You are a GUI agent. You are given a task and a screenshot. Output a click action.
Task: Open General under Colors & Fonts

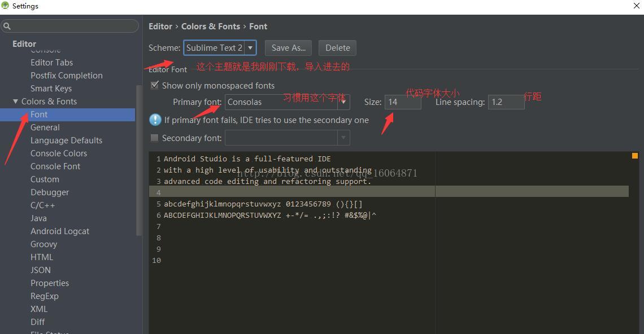pos(45,128)
